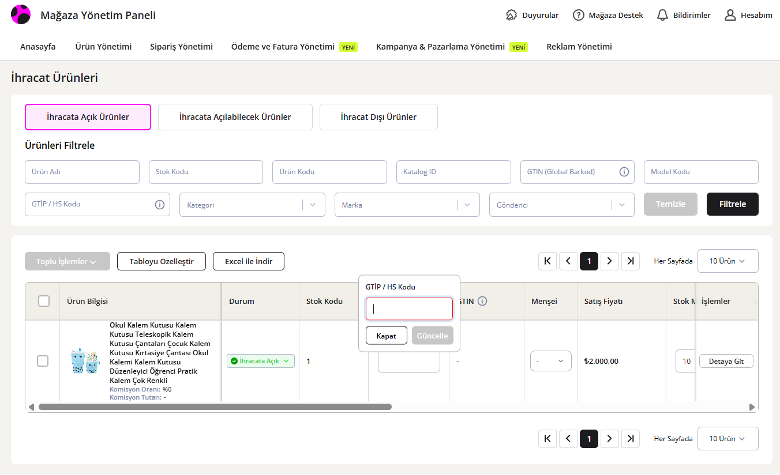Go to next page in top pagination

[x=609, y=261]
